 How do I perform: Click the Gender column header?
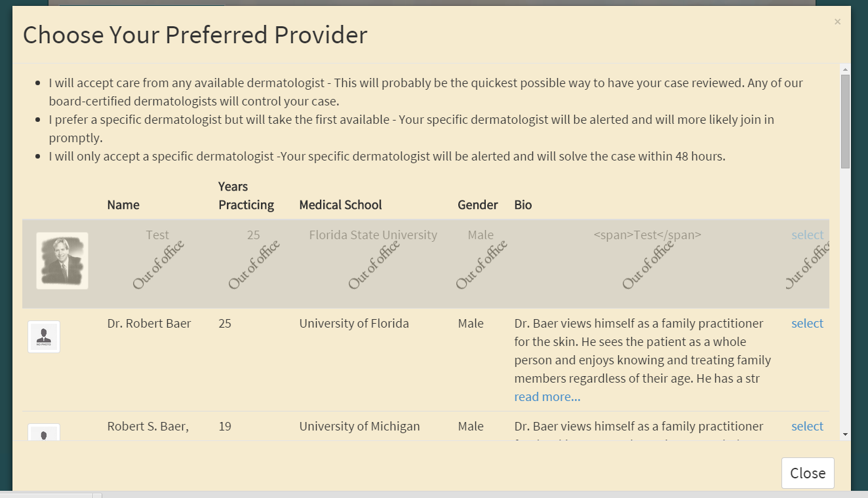tap(477, 205)
